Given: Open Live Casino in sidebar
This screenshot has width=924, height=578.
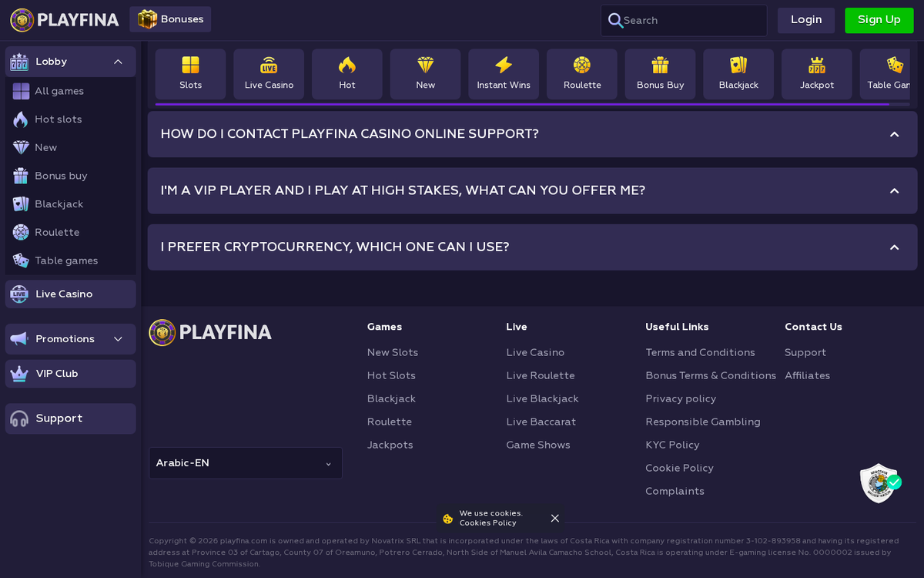Looking at the screenshot, I should [x=71, y=294].
